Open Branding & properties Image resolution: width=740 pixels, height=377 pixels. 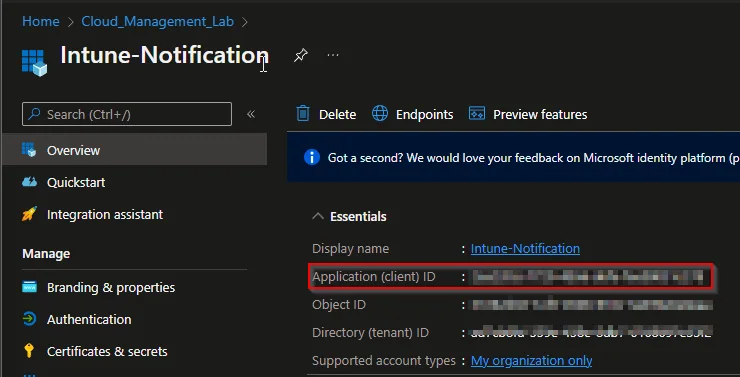click(x=111, y=287)
